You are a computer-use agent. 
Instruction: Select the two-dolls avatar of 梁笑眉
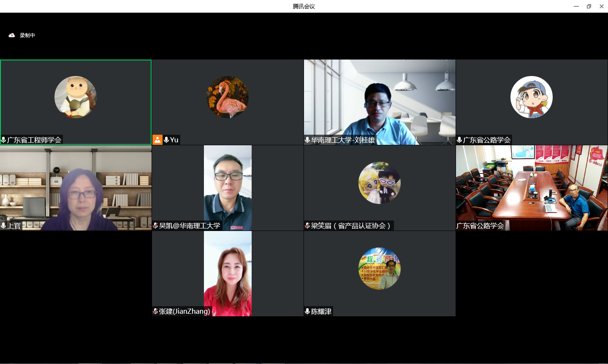pos(380,183)
